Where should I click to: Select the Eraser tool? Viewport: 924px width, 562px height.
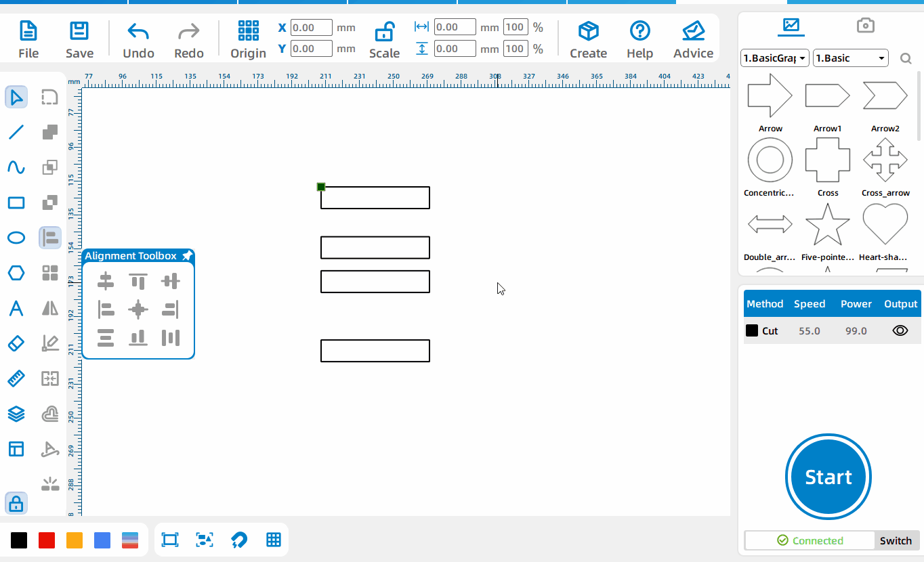click(16, 343)
